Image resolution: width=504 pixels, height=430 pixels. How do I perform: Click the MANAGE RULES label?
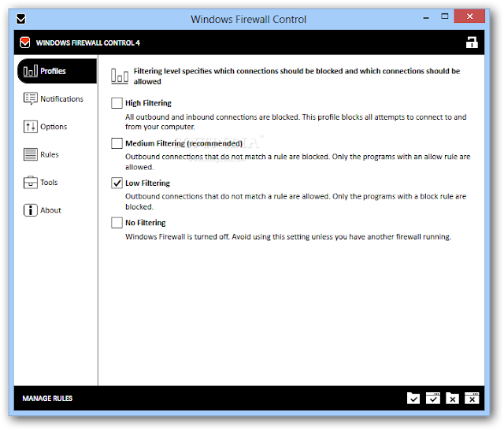pos(47,398)
